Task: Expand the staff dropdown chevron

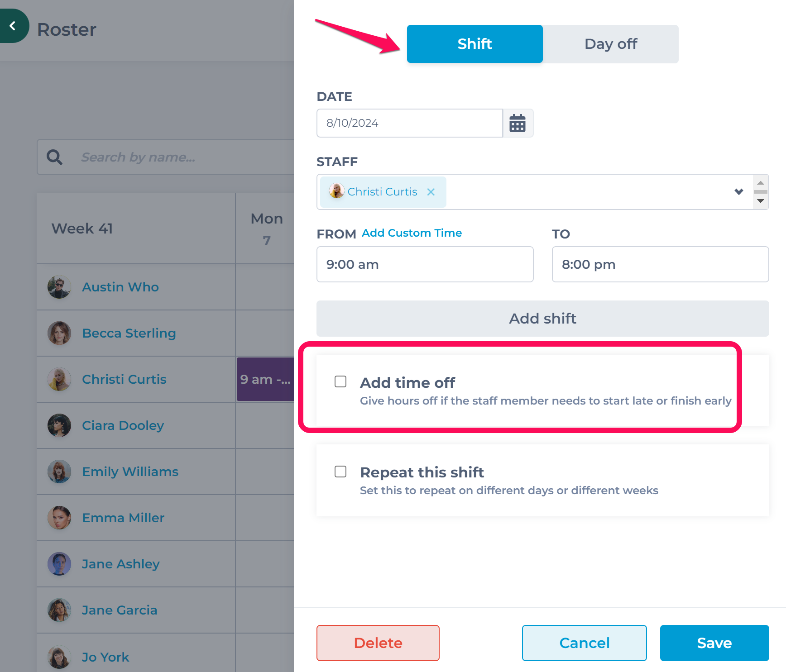Action: coord(739,192)
